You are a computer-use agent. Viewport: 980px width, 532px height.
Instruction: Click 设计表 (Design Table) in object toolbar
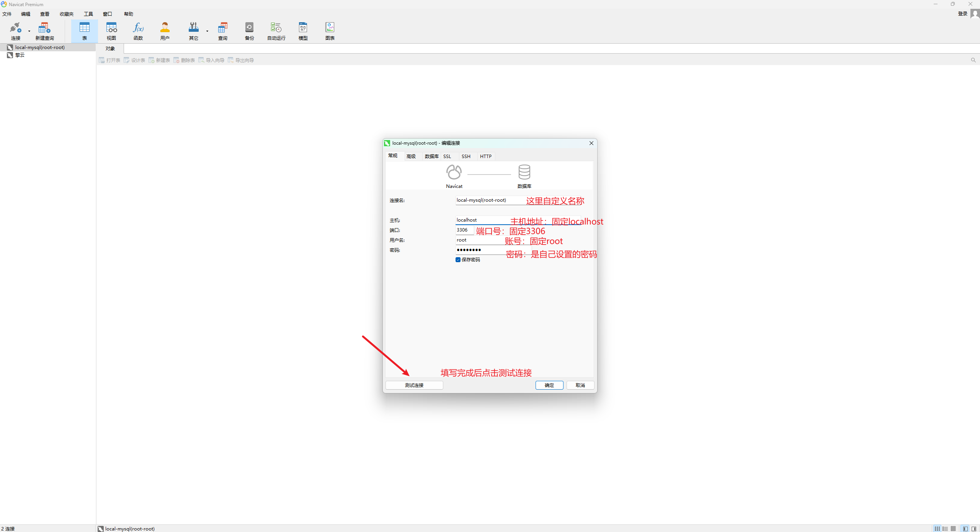point(134,60)
